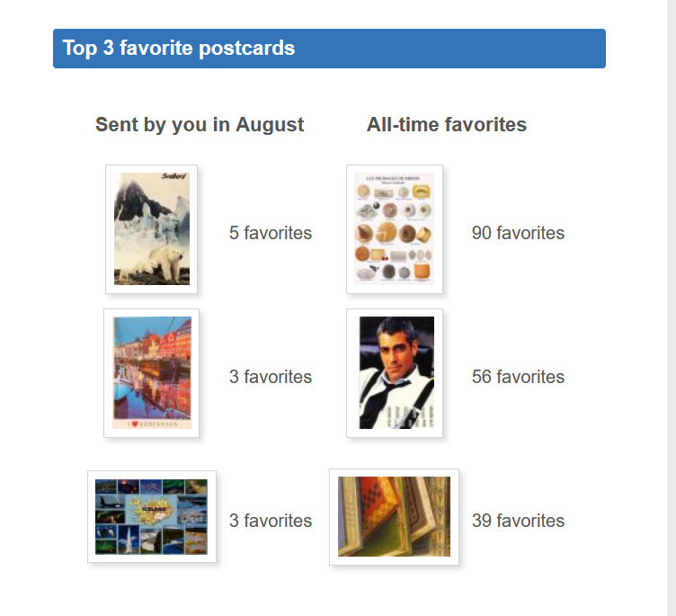This screenshot has height=616, width=676.
Task: Click "3 favorites" beside the Iceland postcard
Action: (271, 521)
